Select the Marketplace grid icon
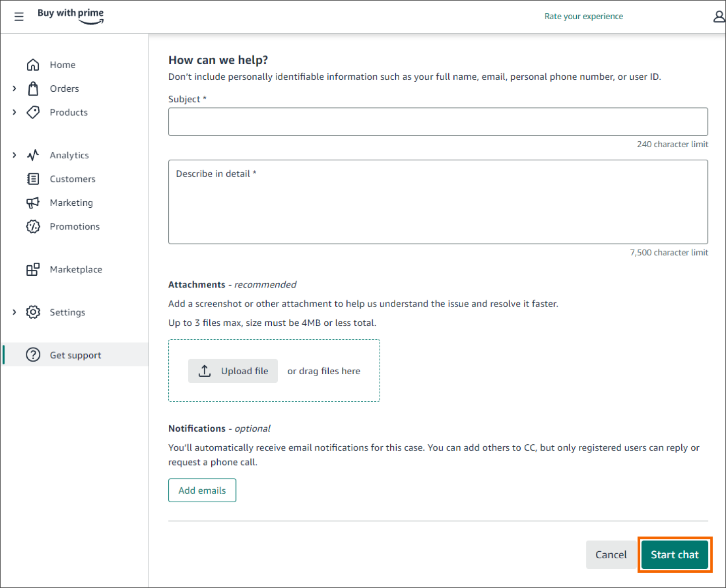 pos(33,269)
